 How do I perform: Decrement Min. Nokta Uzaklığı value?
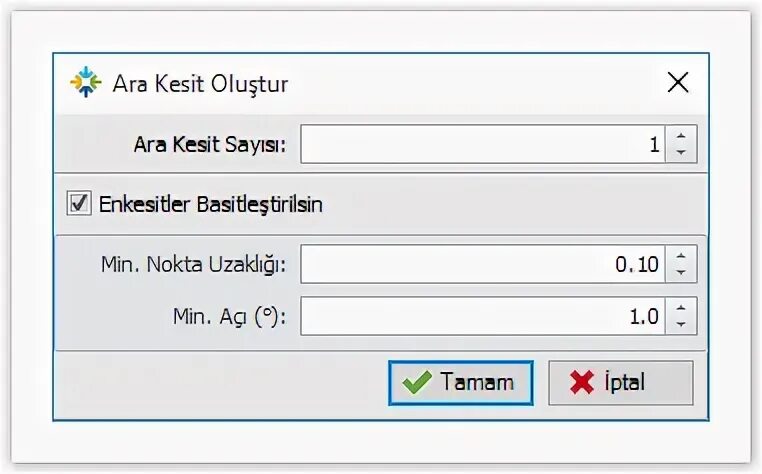[681, 271]
